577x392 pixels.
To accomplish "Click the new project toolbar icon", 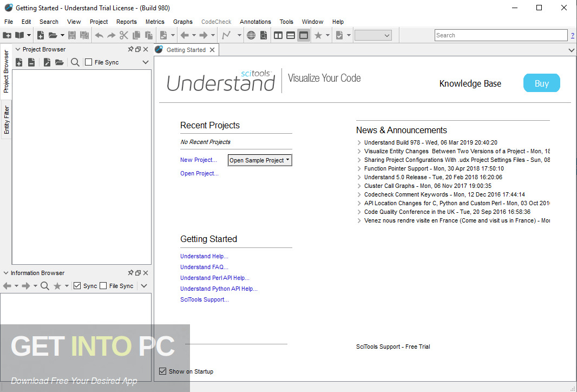I will point(7,35).
